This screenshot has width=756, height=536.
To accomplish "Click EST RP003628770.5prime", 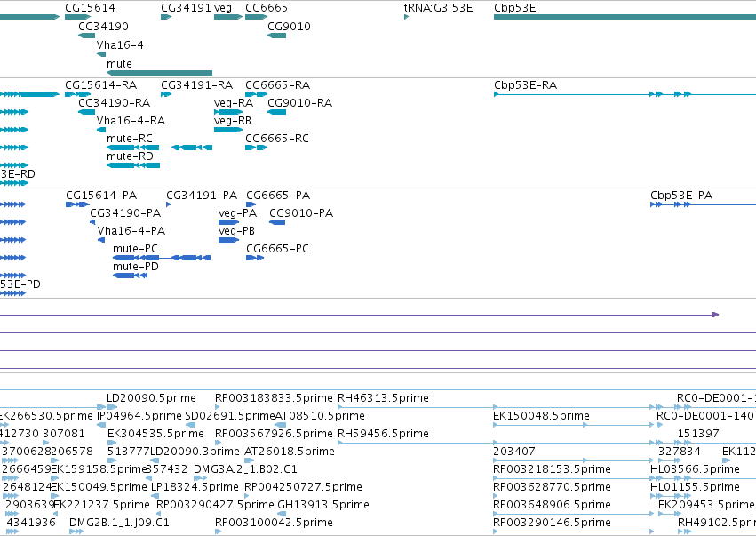I will [x=552, y=487].
